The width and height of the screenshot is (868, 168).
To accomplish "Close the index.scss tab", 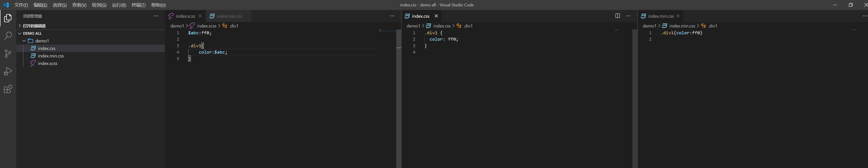I will [200, 16].
